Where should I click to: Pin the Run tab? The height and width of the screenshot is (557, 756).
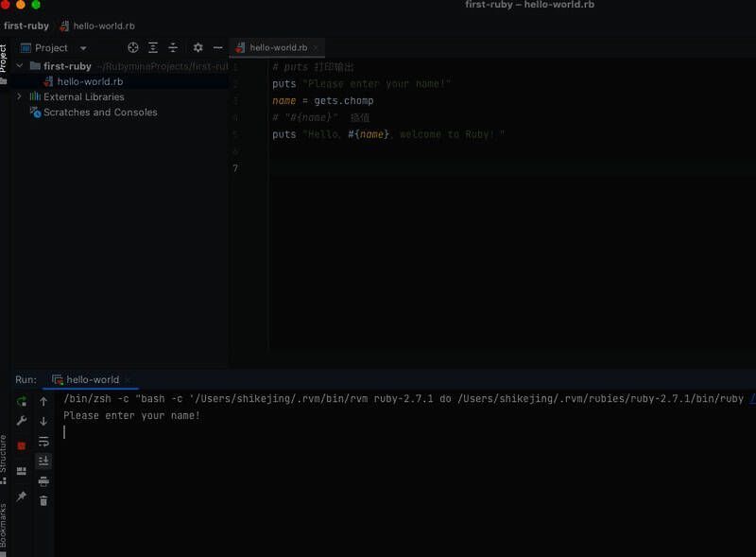(22, 496)
